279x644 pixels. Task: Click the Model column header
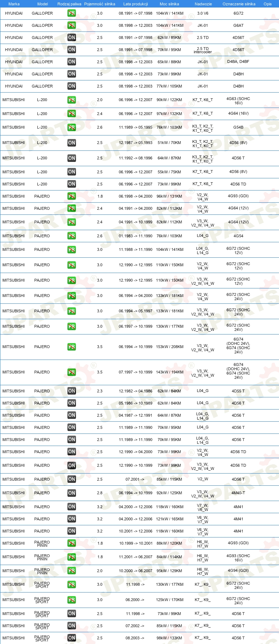pyautogui.click(x=43, y=4)
